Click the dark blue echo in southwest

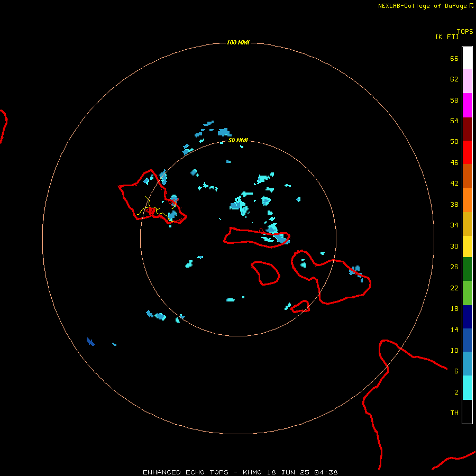[x=90, y=342]
